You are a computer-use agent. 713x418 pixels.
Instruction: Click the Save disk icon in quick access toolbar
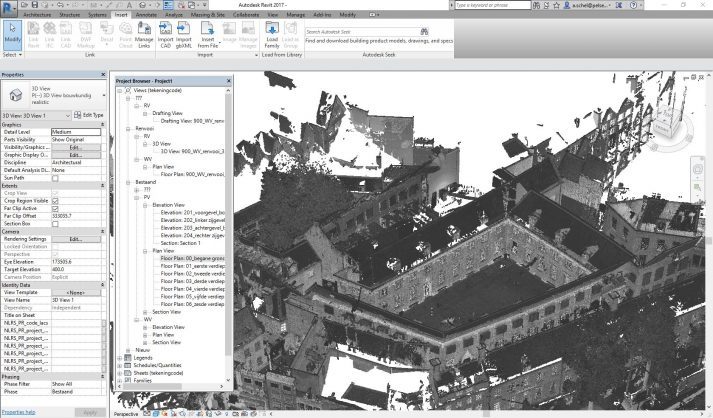coord(35,5)
